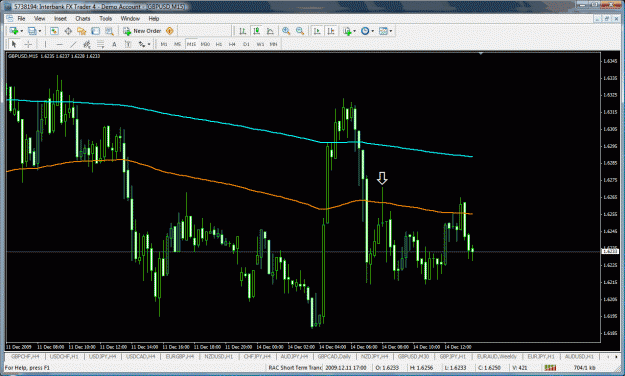Click the Periods clock icon
Viewport: 625px width, 376px height.
(365, 31)
